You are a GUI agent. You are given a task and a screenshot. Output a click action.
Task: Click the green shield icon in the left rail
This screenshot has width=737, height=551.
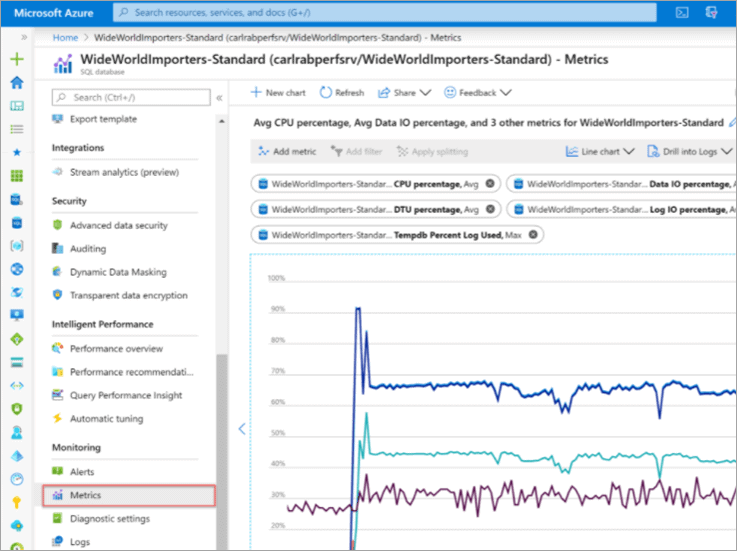pos(17,409)
